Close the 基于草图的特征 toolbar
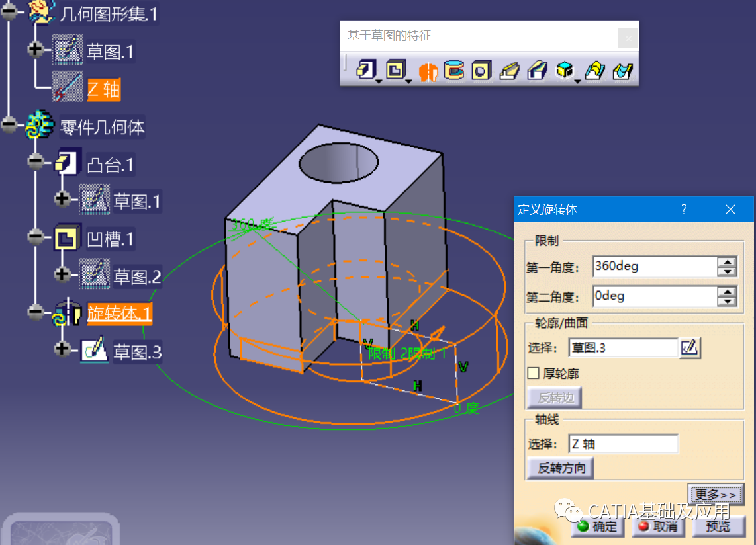The height and width of the screenshot is (545, 756). tap(628, 38)
